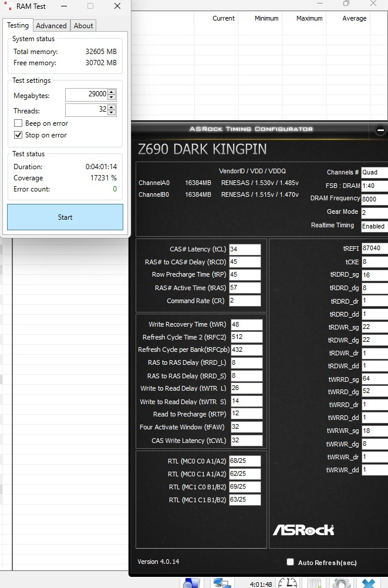
Task: Click the Four Activate Window (tFAW) field
Action: pyautogui.click(x=247, y=426)
